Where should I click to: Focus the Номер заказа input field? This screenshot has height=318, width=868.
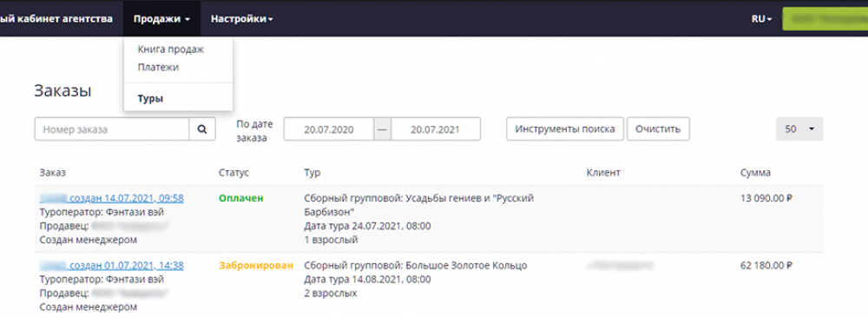[112, 129]
